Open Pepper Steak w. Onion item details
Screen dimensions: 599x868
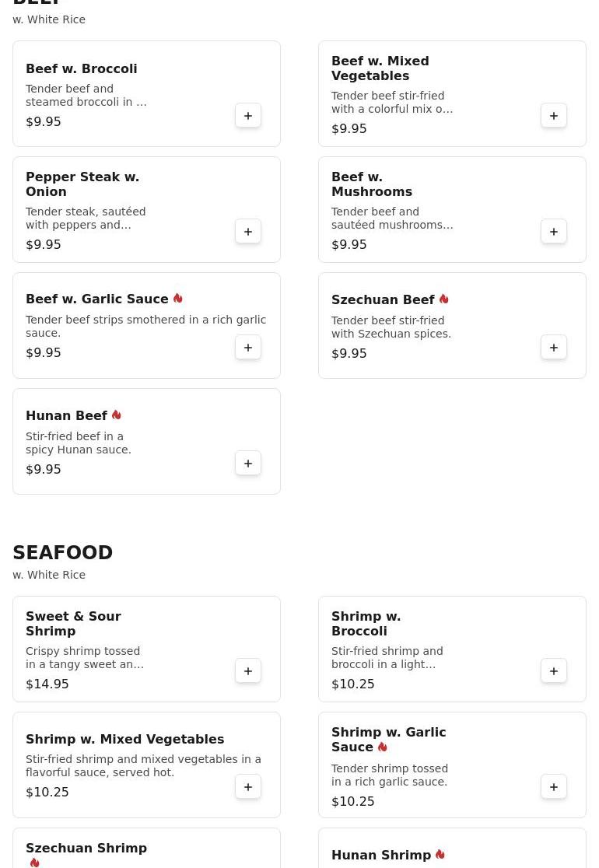[x=82, y=184]
